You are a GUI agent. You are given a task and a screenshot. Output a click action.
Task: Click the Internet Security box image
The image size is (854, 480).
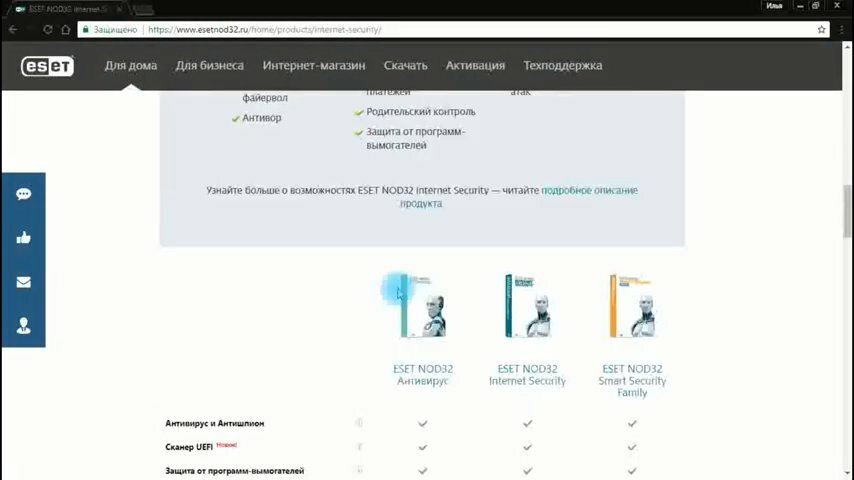(527, 306)
